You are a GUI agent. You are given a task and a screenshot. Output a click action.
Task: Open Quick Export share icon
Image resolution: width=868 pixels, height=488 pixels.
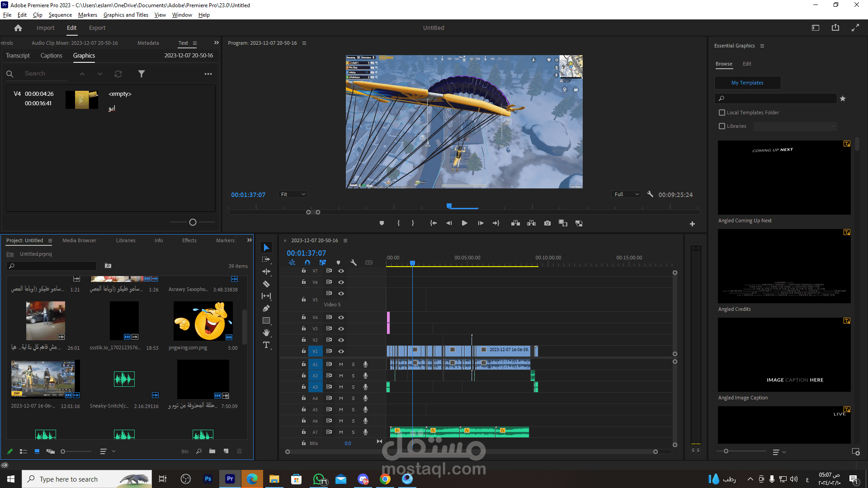(x=835, y=28)
